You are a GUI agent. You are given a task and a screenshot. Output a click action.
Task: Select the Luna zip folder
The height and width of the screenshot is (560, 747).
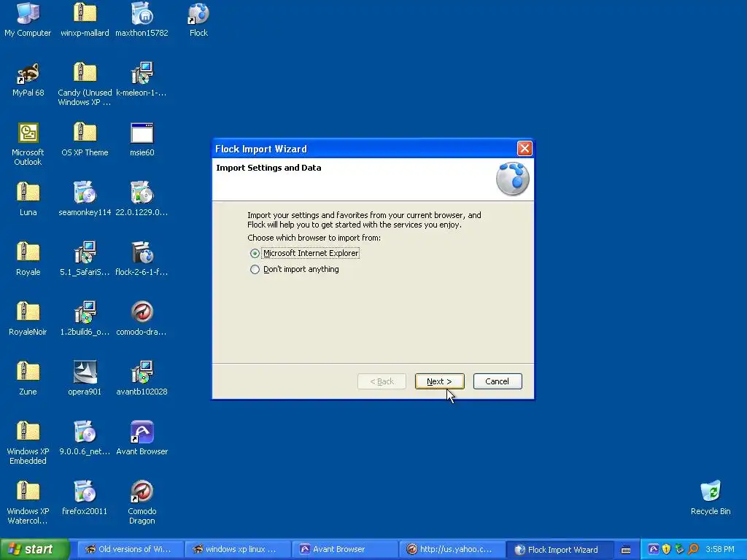pyautogui.click(x=28, y=199)
